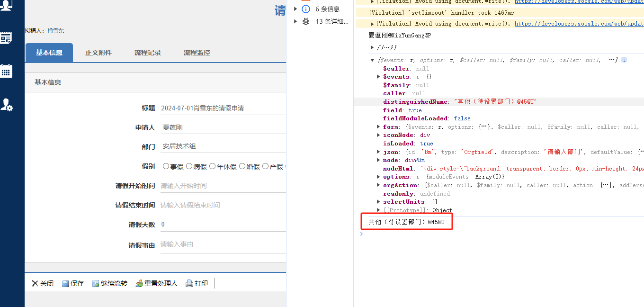Switch to the 正文附件 tab
The height and width of the screenshot is (307, 644).
click(x=98, y=53)
